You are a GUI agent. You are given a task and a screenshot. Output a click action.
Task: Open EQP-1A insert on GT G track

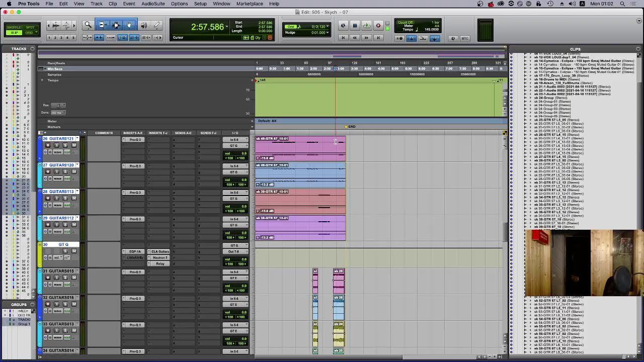(x=134, y=251)
